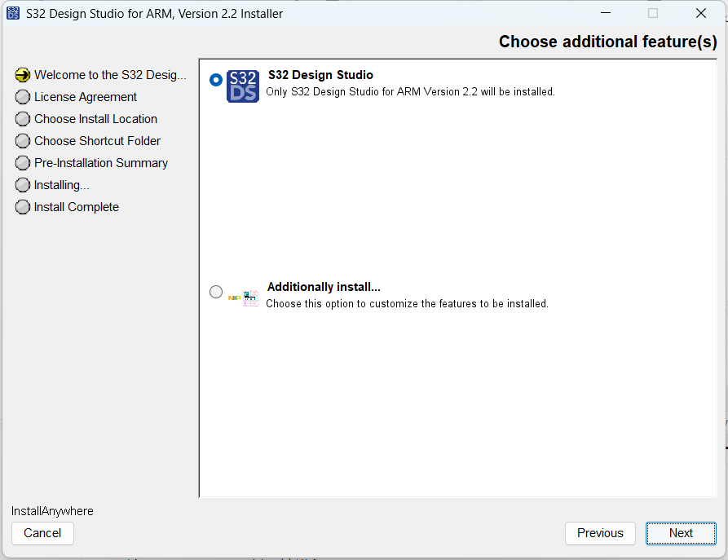The height and width of the screenshot is (560, 728).
Task: Click the yellow arrow Welcome step icon
Action: [x=23, y=75]
